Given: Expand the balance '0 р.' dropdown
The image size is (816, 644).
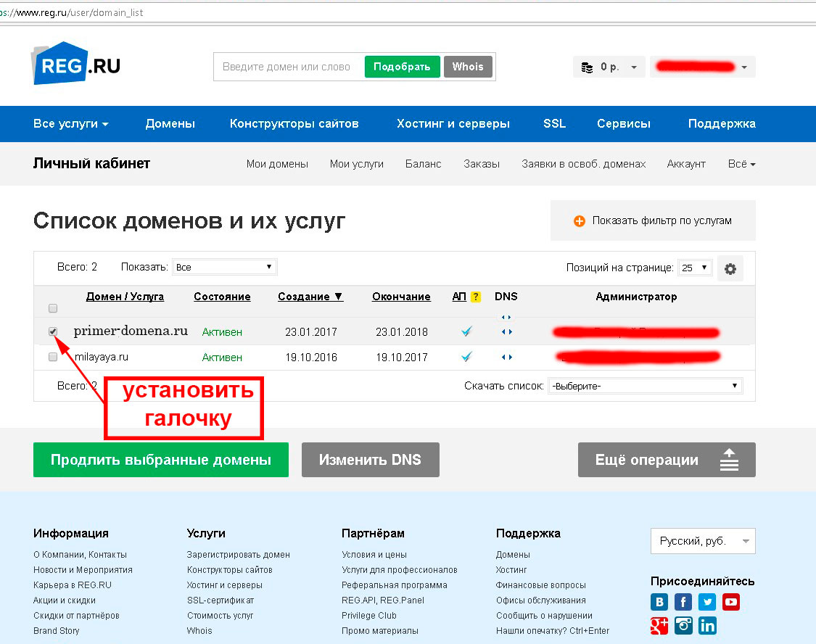Looking at the screenshot, I should (634, 67).
